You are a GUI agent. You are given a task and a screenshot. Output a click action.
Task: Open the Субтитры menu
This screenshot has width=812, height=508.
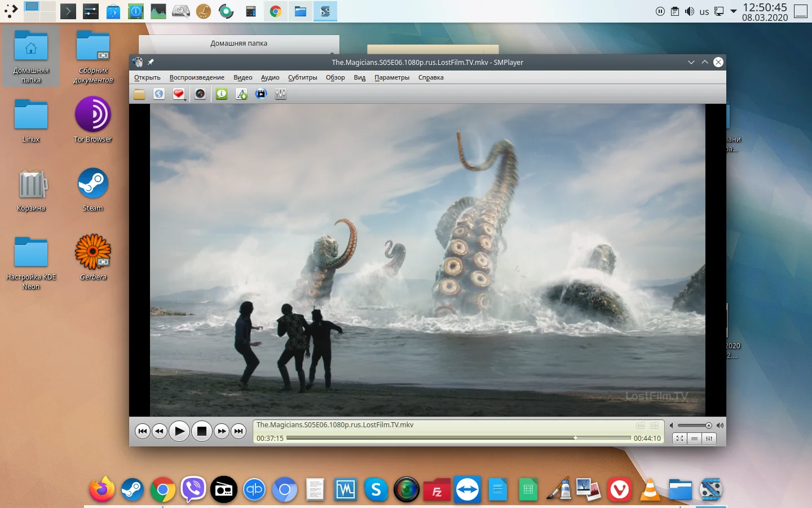click(x=302, y=78)
